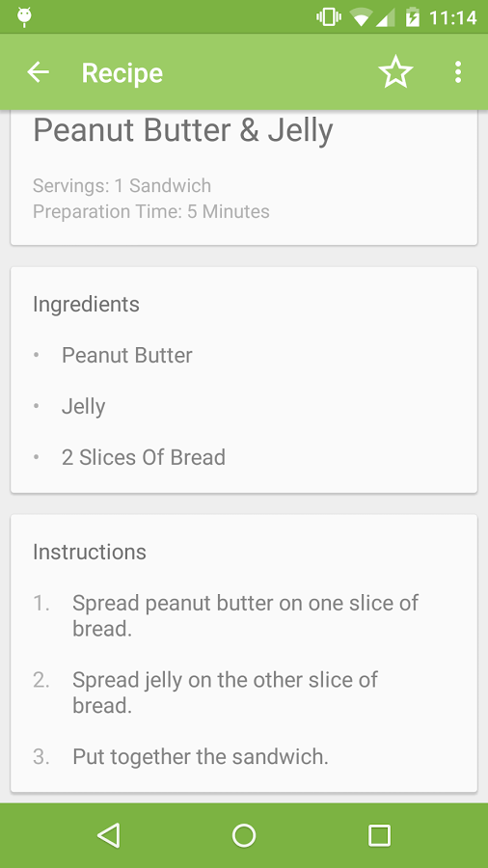This screenshot has width=488, height=868.
Task: Tap the Android back navigation triangle
Action: tap(108, 835)
